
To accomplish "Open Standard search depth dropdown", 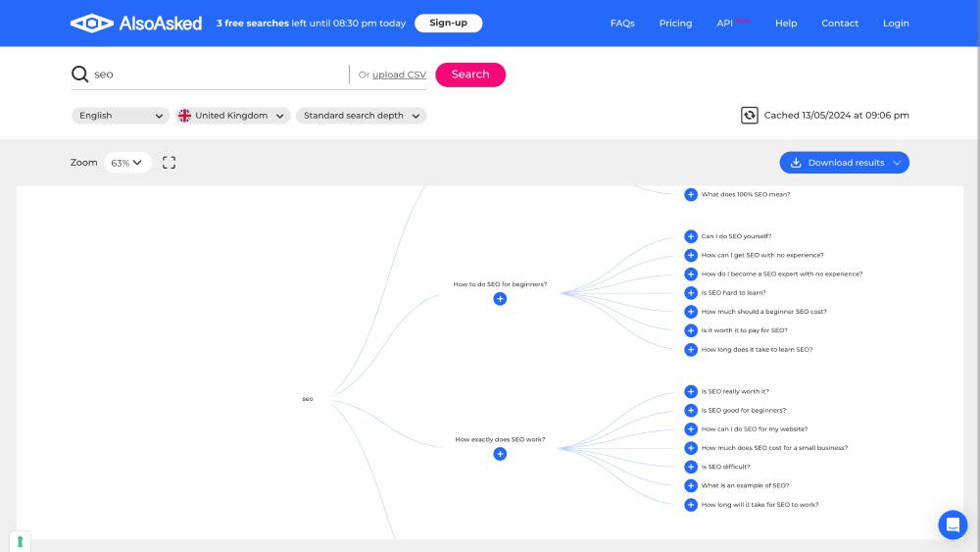I will [x=361, y=116].
